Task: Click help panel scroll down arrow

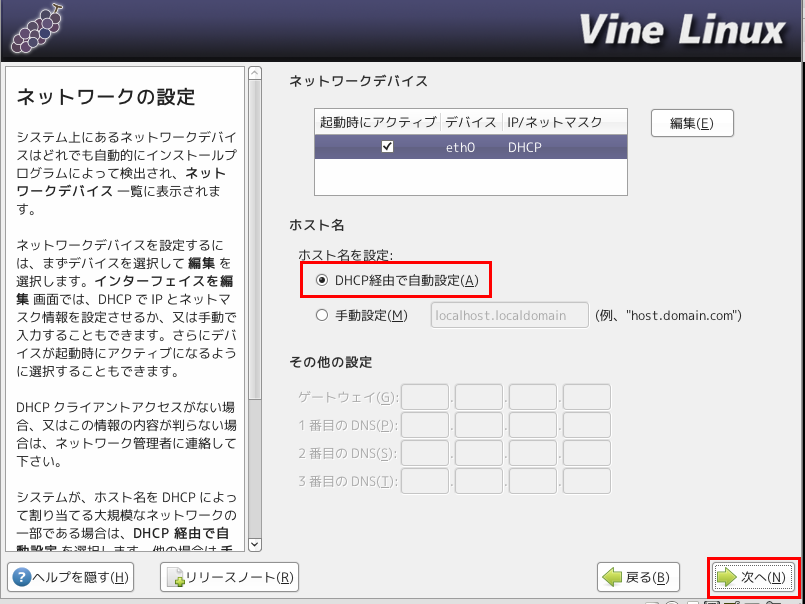Action: [254, 544]
